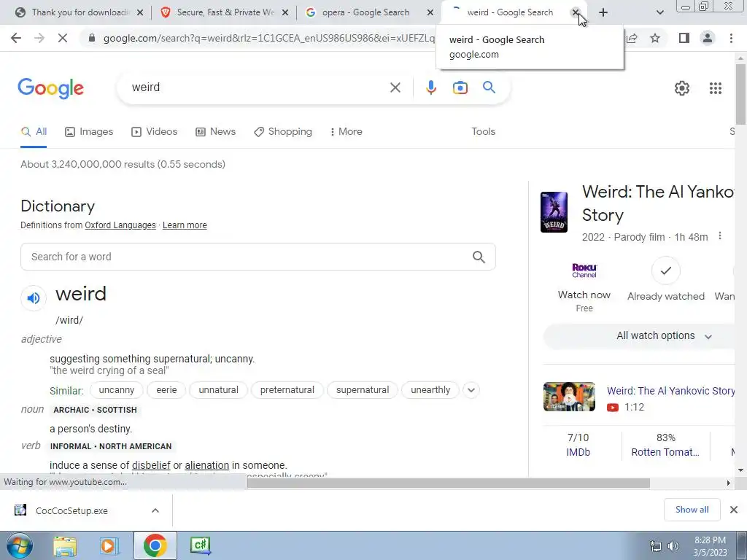Select the Videos search tab
Image resolution: width=747 pixels, height=560 pixels.
pos(155,131)
